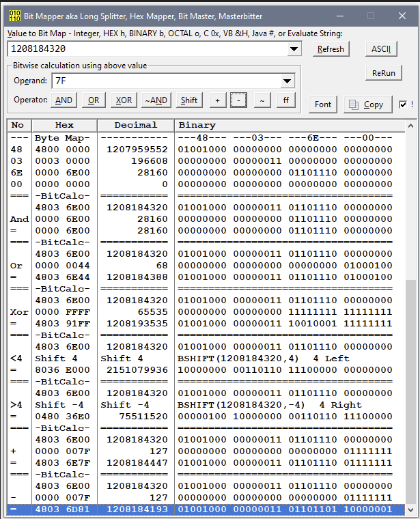The image size is (420, 519).
Task: Click into the Operand field containing 7F
Action: pos(164,81)
